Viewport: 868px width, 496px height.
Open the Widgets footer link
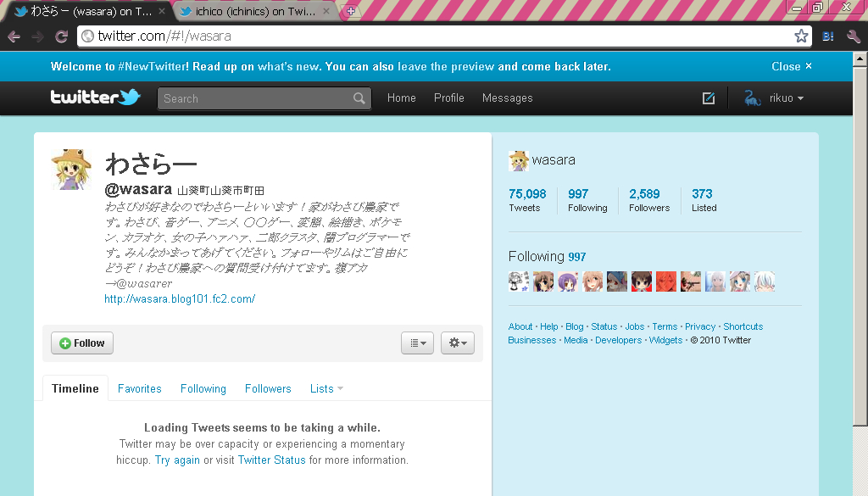(665, 340)
